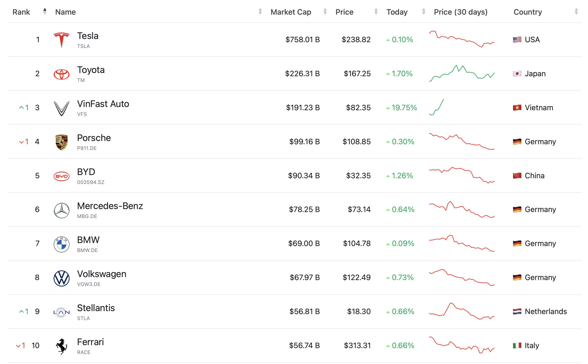
Task: Open the Toyota company link
Action: click(x=91, y=70)
